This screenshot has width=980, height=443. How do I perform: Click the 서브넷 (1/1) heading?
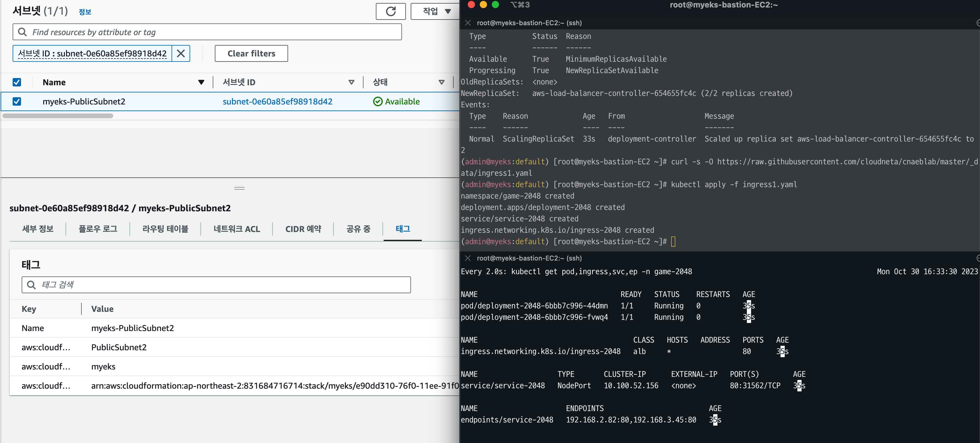click(40, 11)
